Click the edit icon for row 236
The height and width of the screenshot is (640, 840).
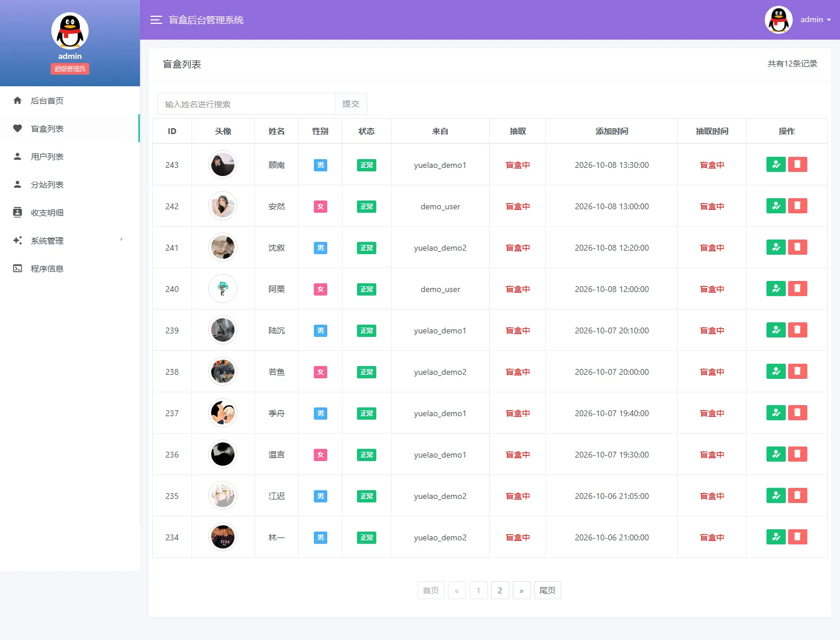pyautogui.click(x=776, y=454)
